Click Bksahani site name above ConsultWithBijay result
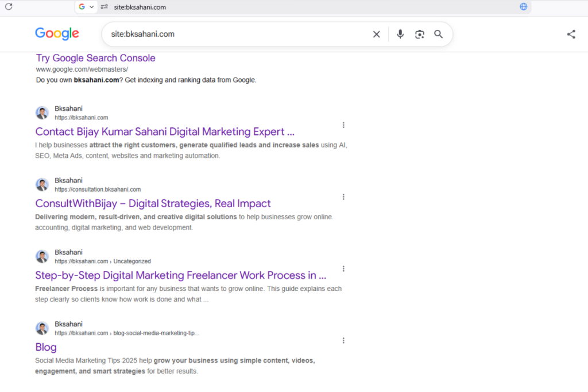588x392 pixels. click(69, 181)
